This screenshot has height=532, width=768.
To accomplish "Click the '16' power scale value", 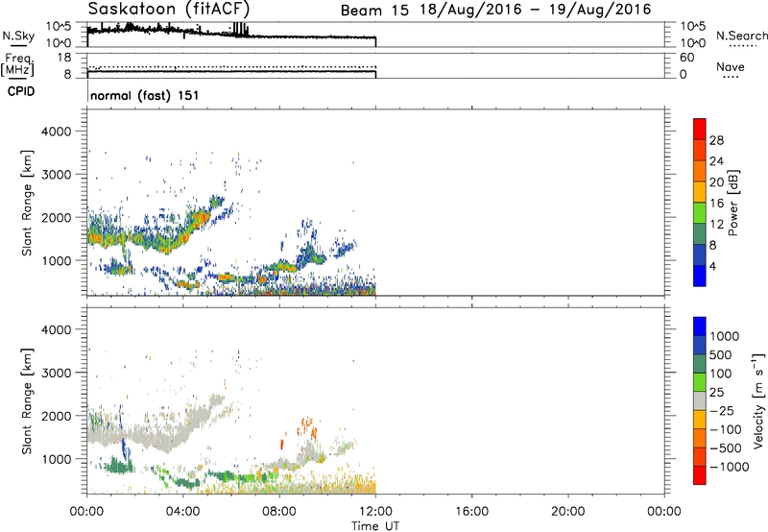I will click(x=716, y=204).
